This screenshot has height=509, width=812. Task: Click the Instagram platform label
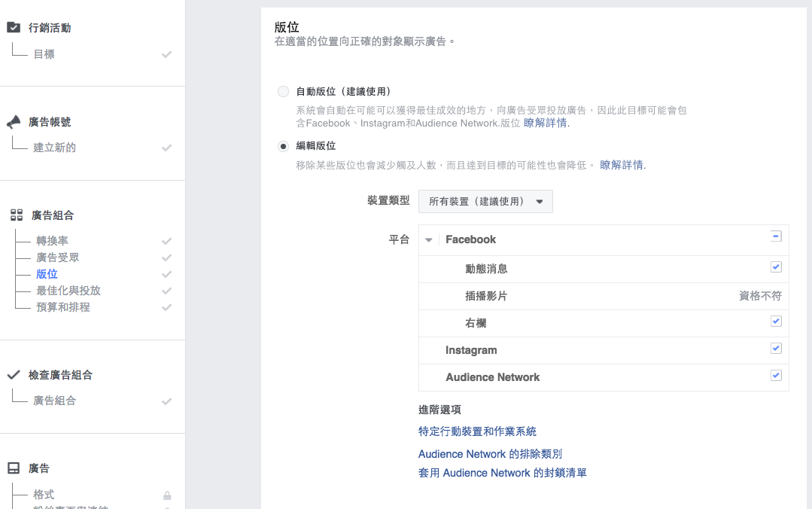pyautogui.click(x=471, y=350)
